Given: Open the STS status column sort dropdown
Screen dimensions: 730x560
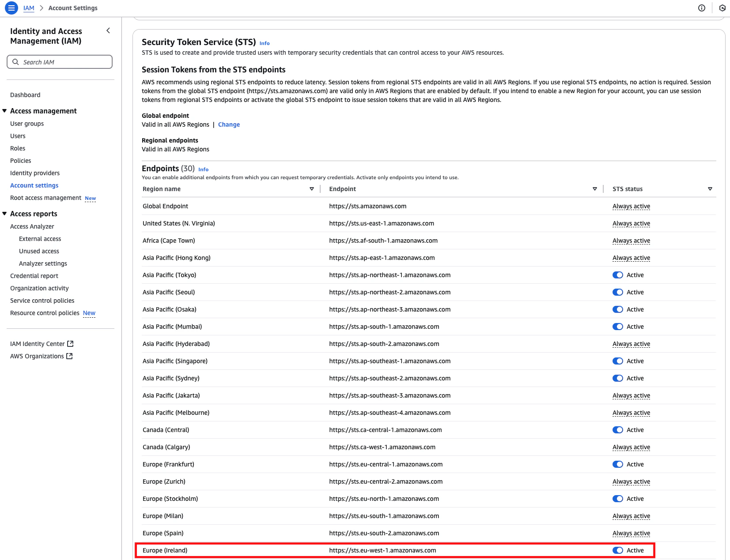Looking at the screenshot, I should point(710,189).
